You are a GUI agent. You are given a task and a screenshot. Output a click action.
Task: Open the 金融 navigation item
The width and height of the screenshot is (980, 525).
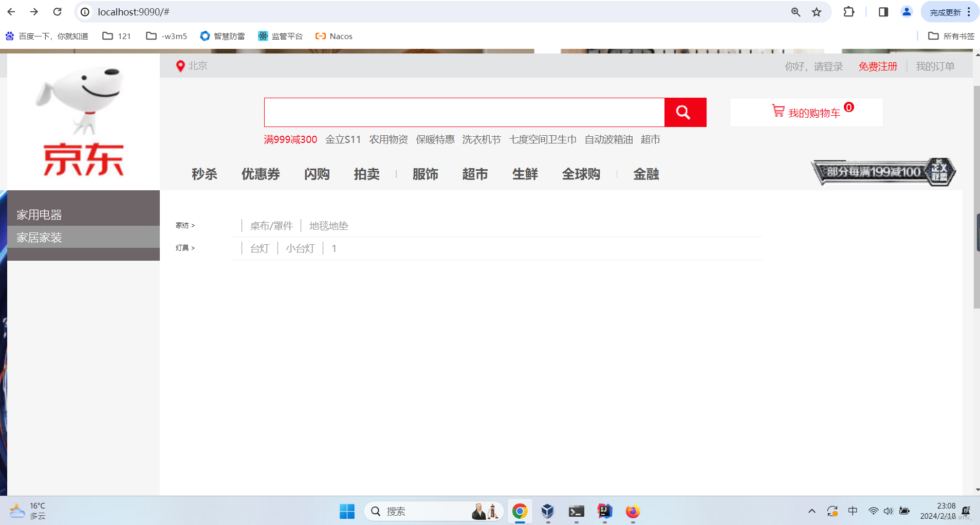click(x=646, y=174)
